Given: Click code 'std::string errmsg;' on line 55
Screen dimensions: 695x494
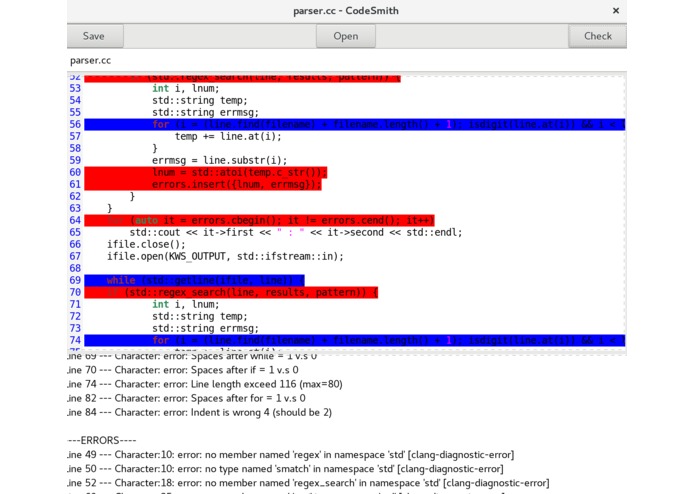Looking at the screenshot, I should tap(205, 113).
